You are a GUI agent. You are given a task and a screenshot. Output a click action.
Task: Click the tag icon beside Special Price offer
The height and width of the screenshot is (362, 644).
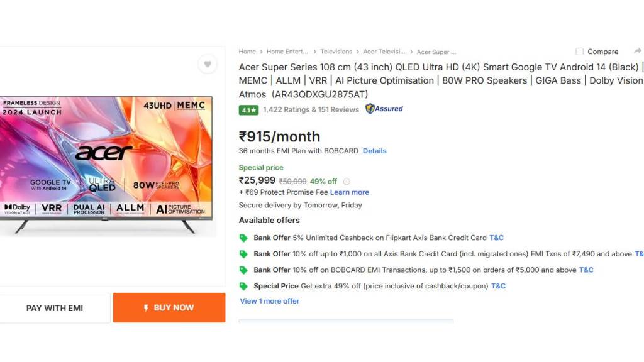(243, 287)
